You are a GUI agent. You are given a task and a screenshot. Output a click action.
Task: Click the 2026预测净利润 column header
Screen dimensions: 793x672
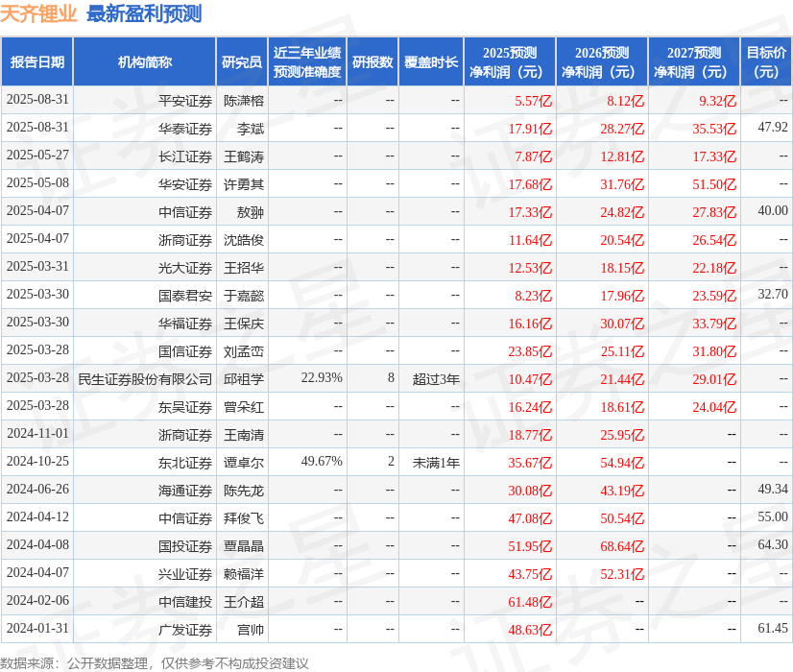606,60
